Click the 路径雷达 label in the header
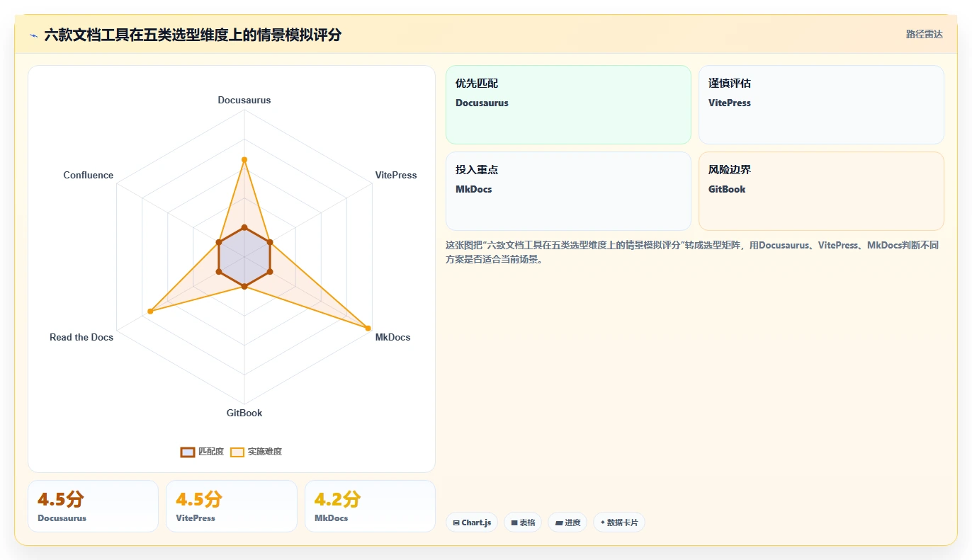Screen dimensions: 972x560 point(924,34)
